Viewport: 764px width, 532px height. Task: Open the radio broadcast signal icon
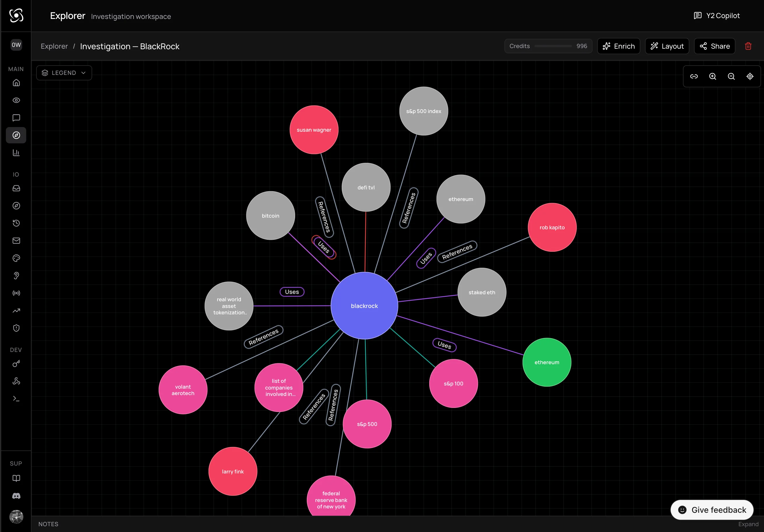(x=16, y=293)
